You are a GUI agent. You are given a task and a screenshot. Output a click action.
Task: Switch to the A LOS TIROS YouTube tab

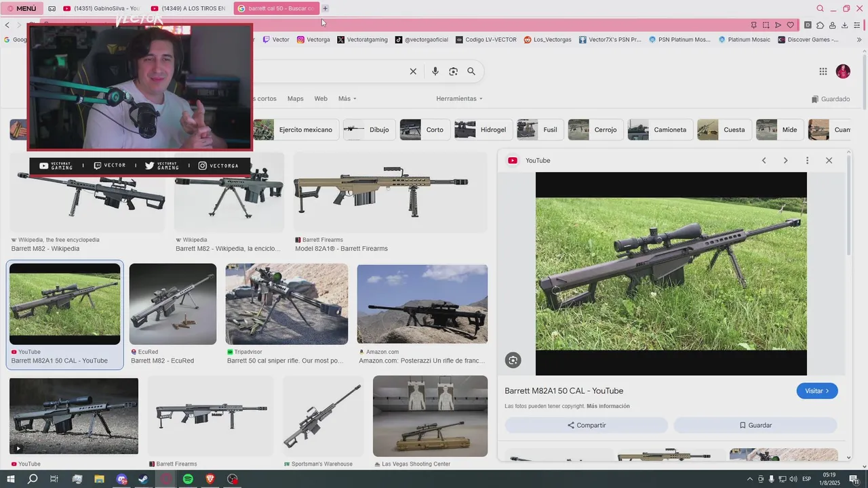(188, 8)
